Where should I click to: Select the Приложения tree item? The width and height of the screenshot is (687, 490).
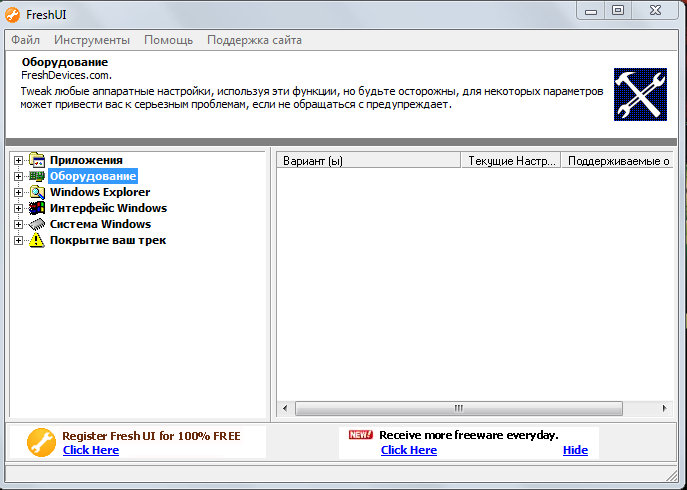pyautogui.click(x=86, y=160)
